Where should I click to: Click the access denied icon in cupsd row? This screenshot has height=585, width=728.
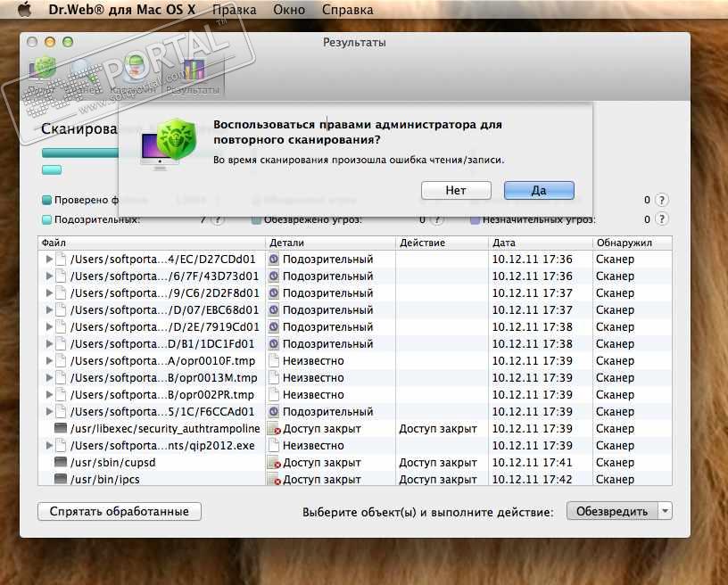click(275, 463)
